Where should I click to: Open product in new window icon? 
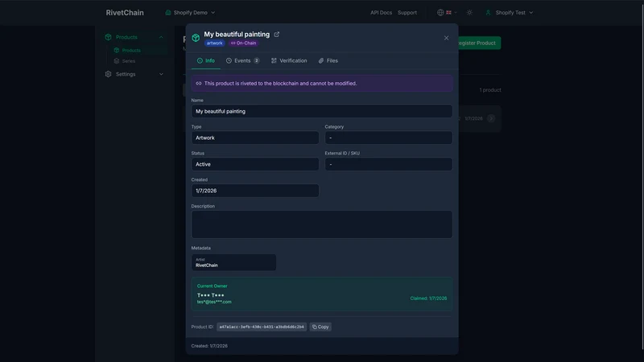[277, 35]
